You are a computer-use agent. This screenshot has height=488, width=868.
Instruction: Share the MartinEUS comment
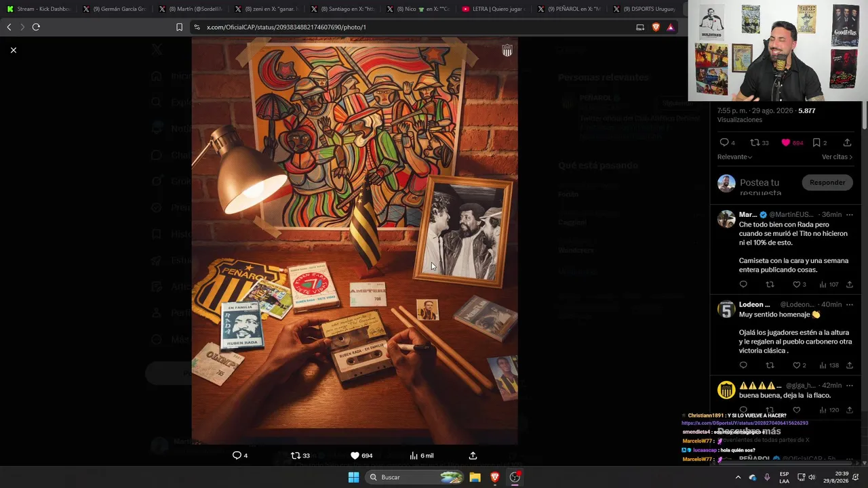click(849, 285)
